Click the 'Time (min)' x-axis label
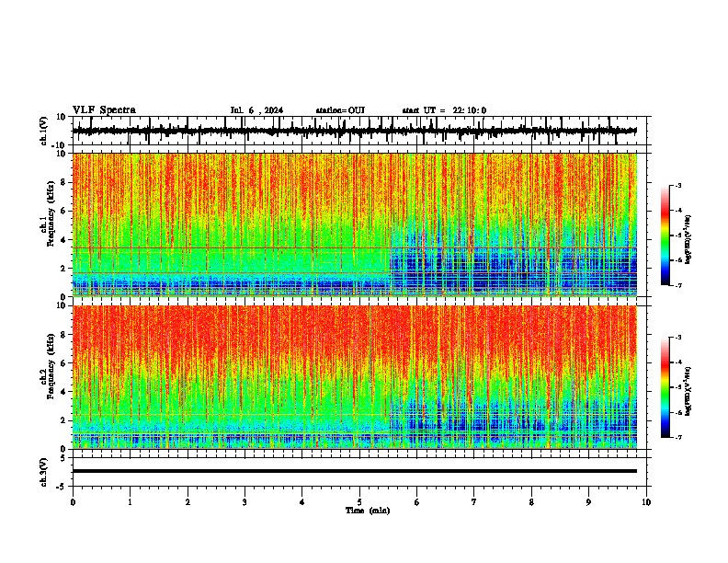Screen dimensions: 728x563 [x=368, y=511]
